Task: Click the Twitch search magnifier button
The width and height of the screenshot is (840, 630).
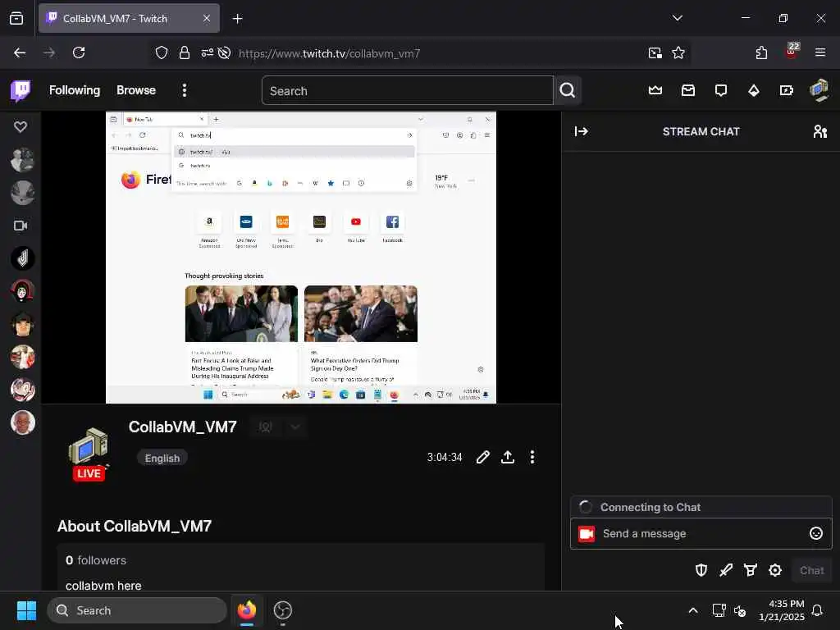Action: click(568, 90)
